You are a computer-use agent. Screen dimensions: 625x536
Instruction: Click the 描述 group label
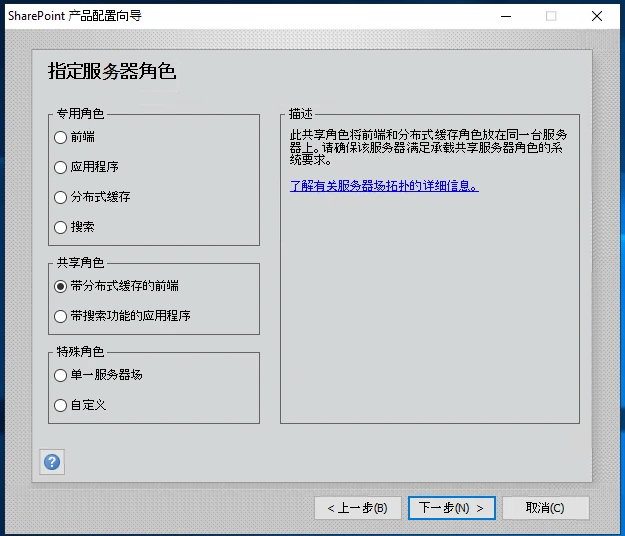pos(301,114)
